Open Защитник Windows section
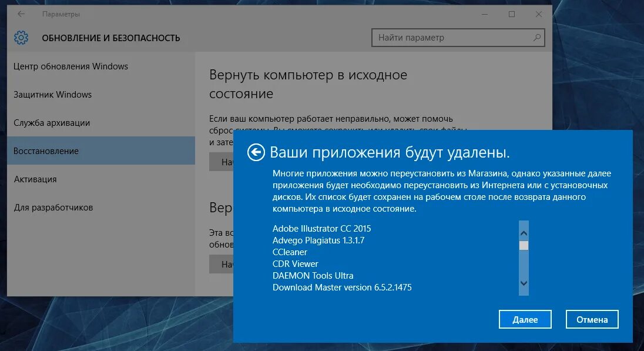 tap(101, 95)
